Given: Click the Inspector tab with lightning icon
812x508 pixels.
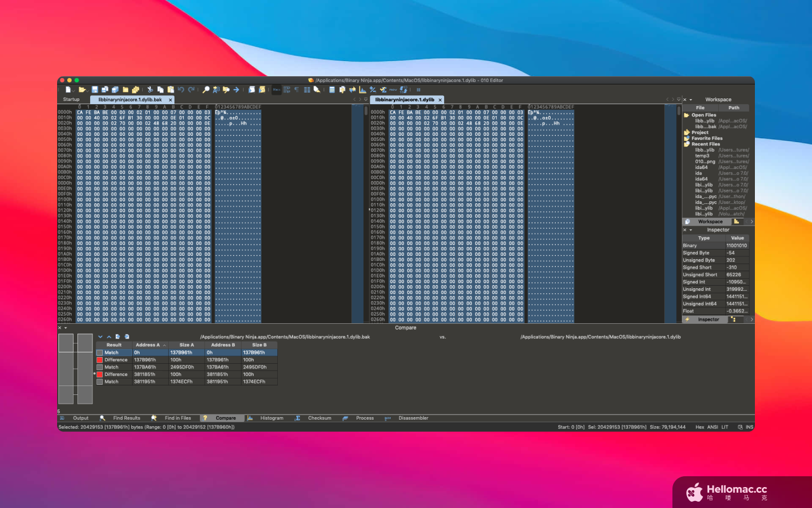Looking at the screenshot, I should pyautogui.click(x=704, y=319).
